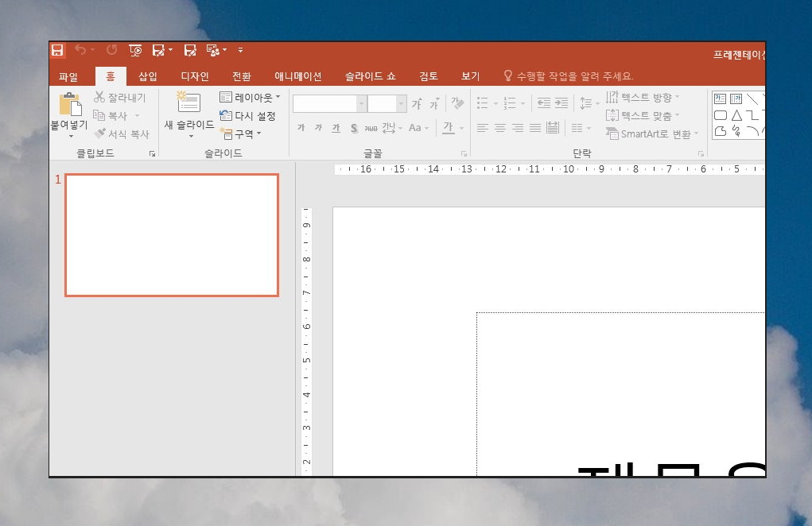Toggle underline formatting

336,128
